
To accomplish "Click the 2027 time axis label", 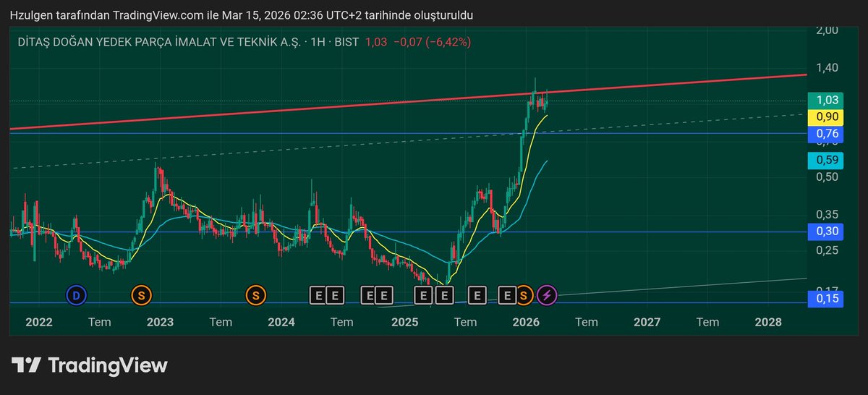I will click(647, 323).
